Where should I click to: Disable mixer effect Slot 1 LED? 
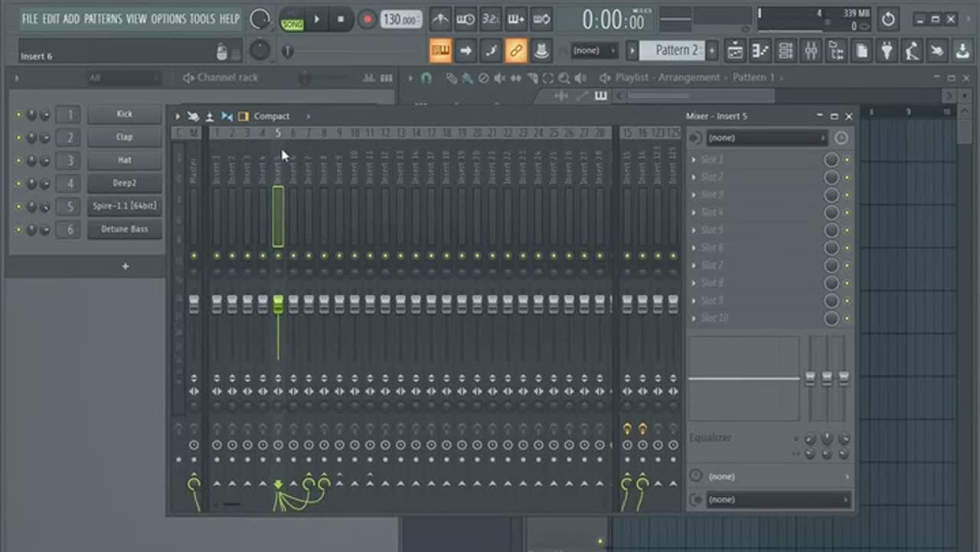[847, 160]
